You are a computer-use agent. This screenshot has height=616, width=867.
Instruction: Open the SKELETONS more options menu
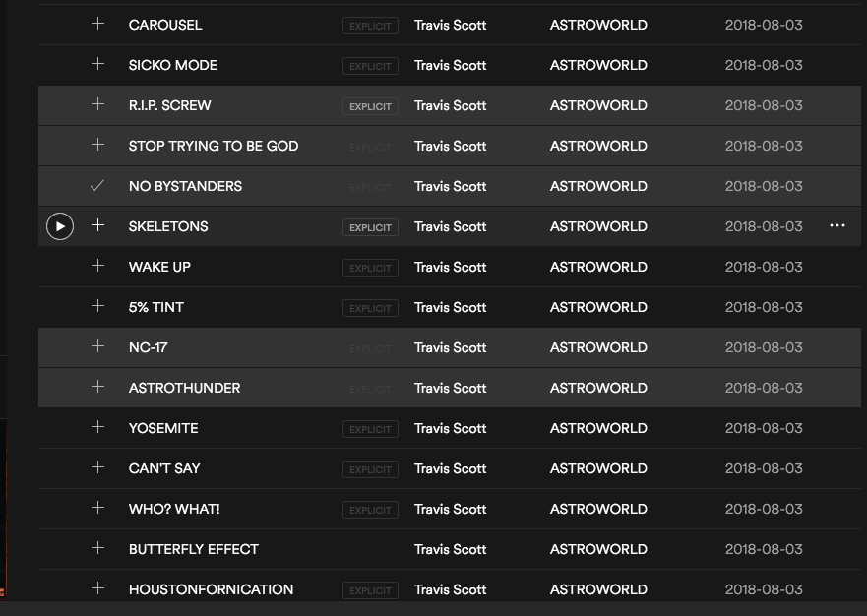click(837, 225)
